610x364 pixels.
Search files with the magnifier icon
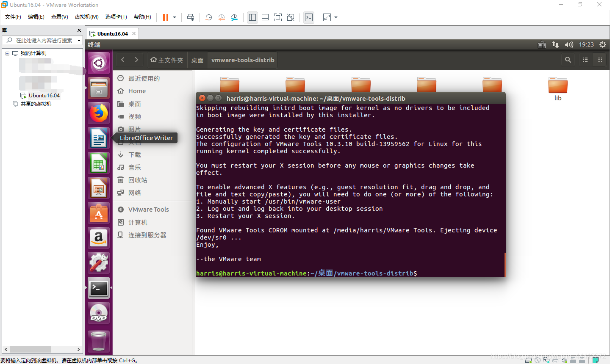568,60
